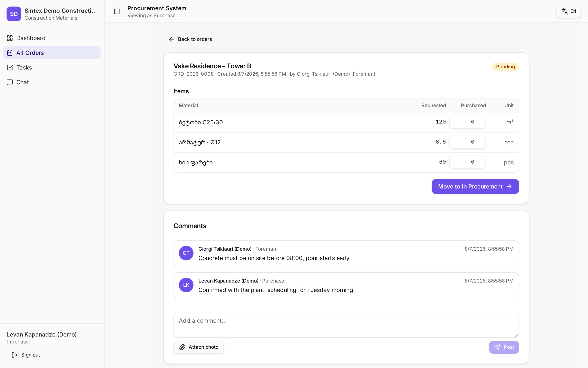
Task: Select the Vake Residence – Tower B title
Action: coord(212,66)
